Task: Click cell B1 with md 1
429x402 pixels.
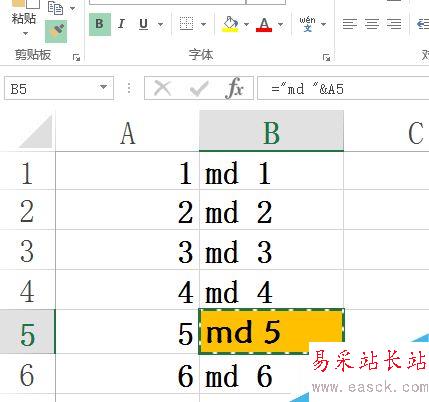Action: click(271, 171)
